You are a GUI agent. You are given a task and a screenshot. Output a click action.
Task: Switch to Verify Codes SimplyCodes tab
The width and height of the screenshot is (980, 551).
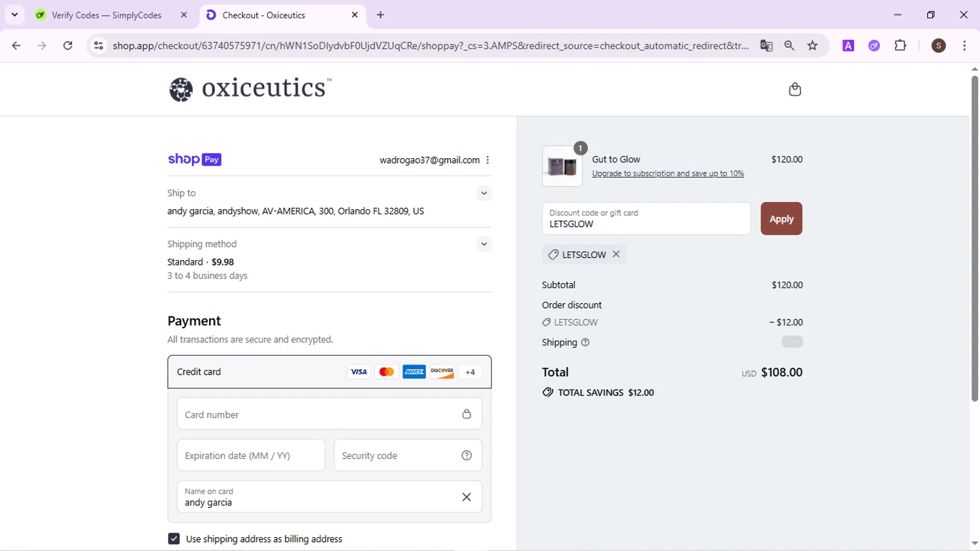[x=106, y=15]
